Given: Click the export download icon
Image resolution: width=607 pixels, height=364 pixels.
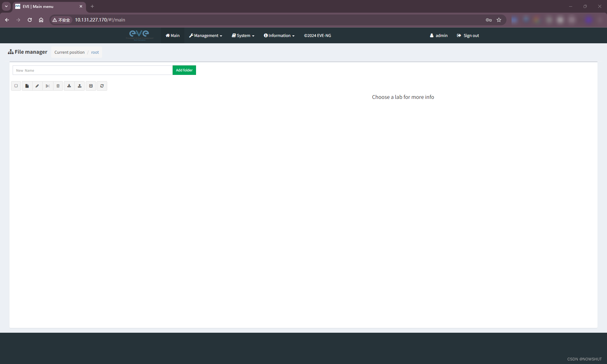Looking at the screenshot, I should (x=69, y=86).
